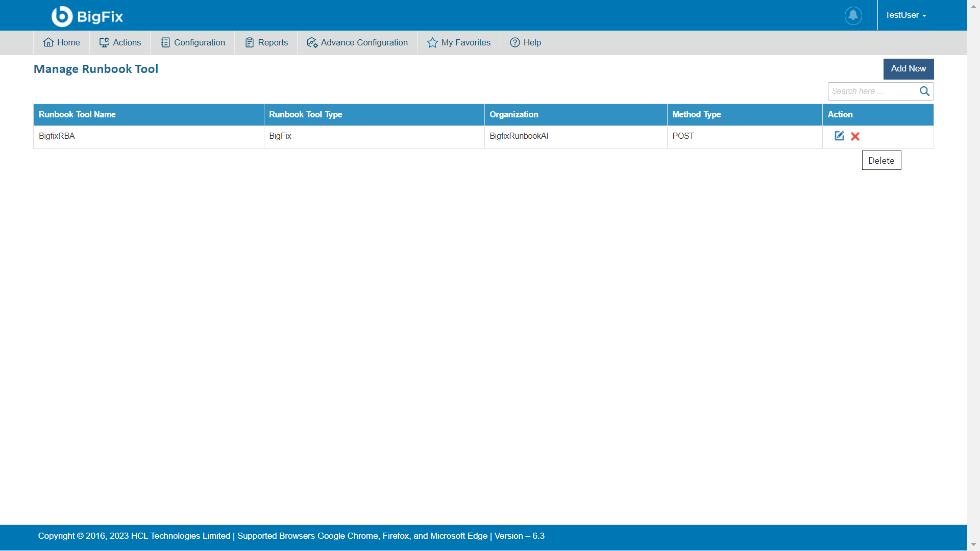The image size is (980, 551).
Task: Delete the BigfixRBA entry with red X
Action: pyautogui.click(x=855, y=136)
